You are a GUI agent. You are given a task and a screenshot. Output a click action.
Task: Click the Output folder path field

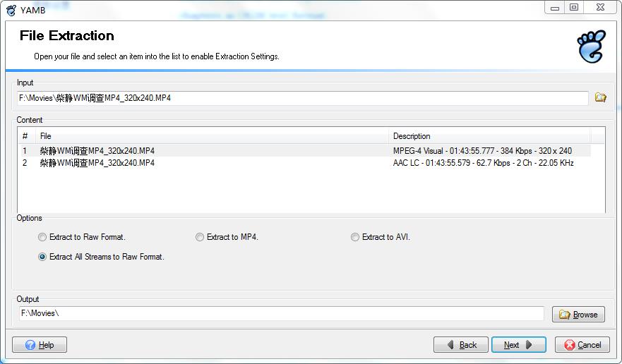(x=282, y=313)
